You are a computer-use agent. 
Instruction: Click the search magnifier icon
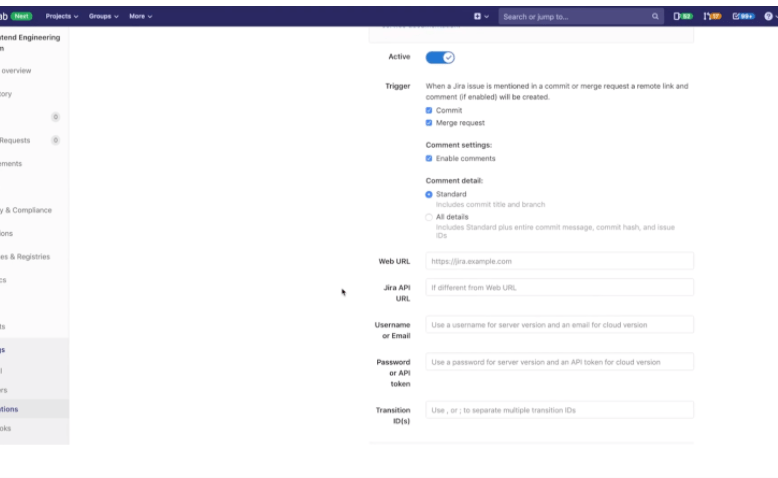(655, 17)
